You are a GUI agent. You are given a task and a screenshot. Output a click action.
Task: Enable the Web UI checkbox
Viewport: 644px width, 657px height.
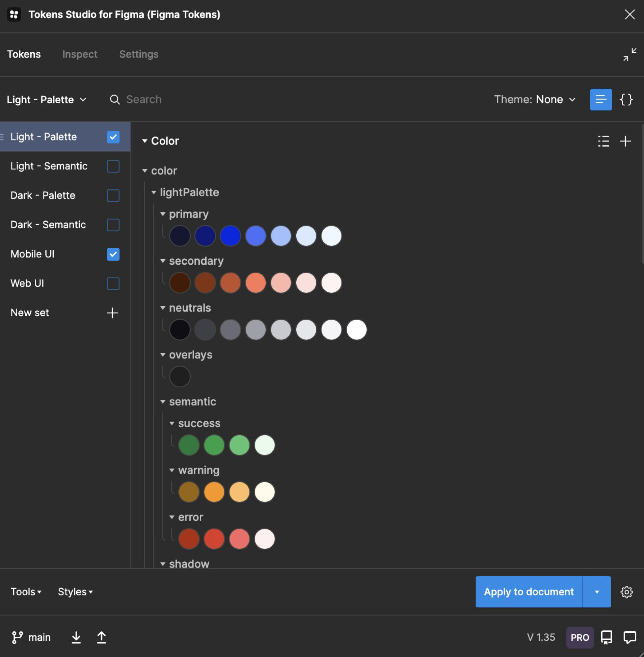click(x=113, y=284)
